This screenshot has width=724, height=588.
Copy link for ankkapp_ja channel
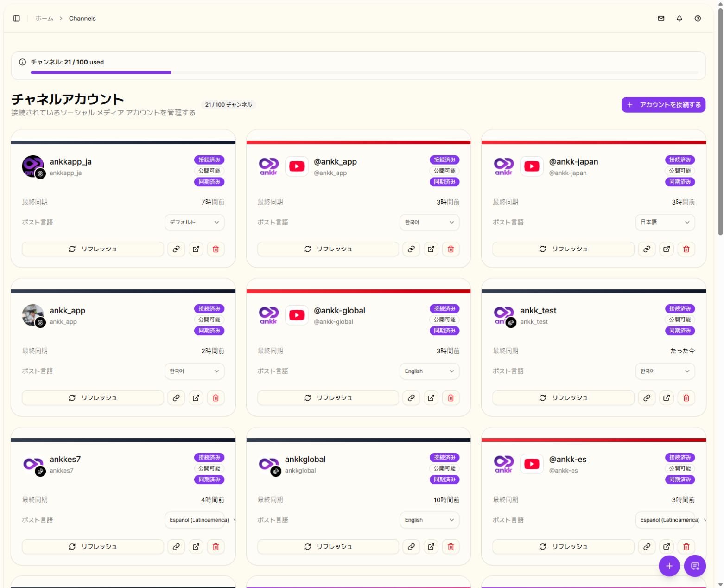coord(176,249)
